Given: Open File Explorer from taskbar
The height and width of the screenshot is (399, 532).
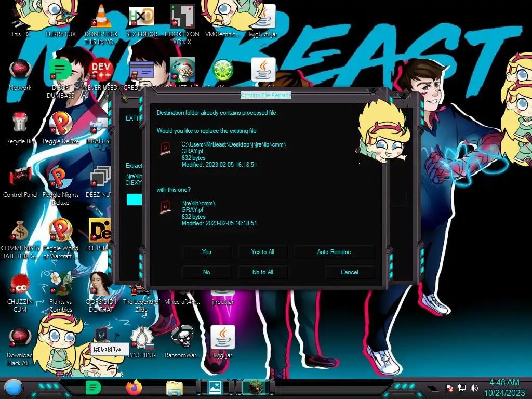Looking at the screenshot, I should [x=175, y=388].
